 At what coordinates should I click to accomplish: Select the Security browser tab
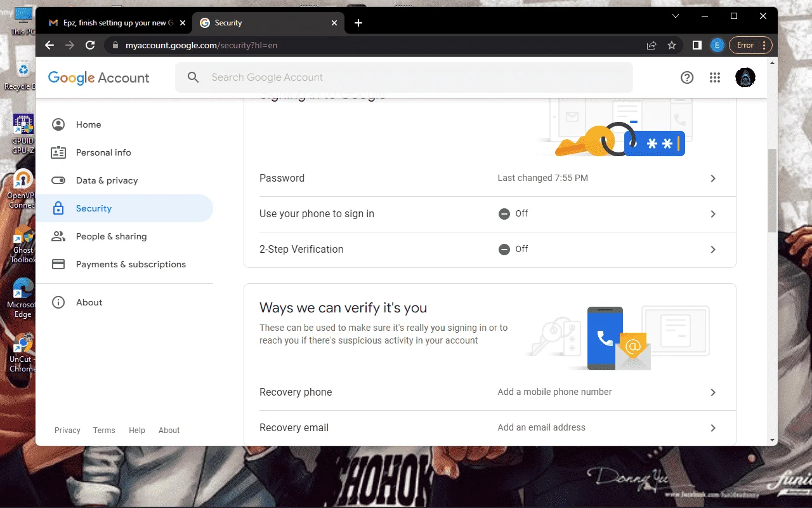click(x=268, y=23)
